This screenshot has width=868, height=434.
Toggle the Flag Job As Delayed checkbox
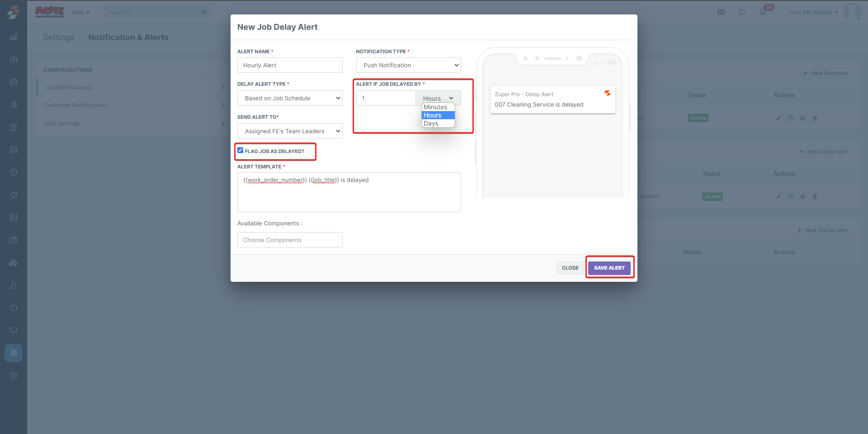coord(241,150)
